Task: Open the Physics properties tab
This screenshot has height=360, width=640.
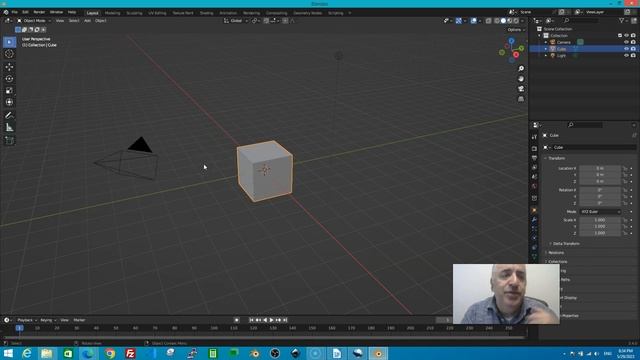Action: tap(534, 238)
